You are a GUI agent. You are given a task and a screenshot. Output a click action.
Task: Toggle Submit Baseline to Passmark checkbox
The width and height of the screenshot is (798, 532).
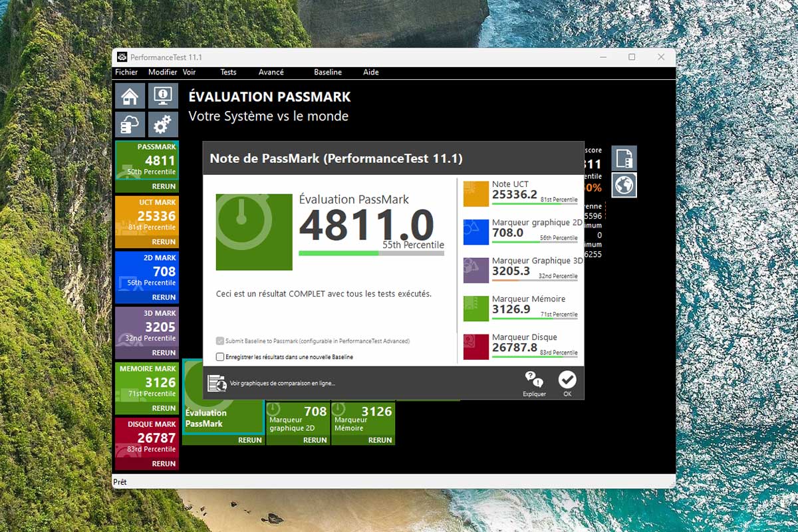tap(220, 341)
